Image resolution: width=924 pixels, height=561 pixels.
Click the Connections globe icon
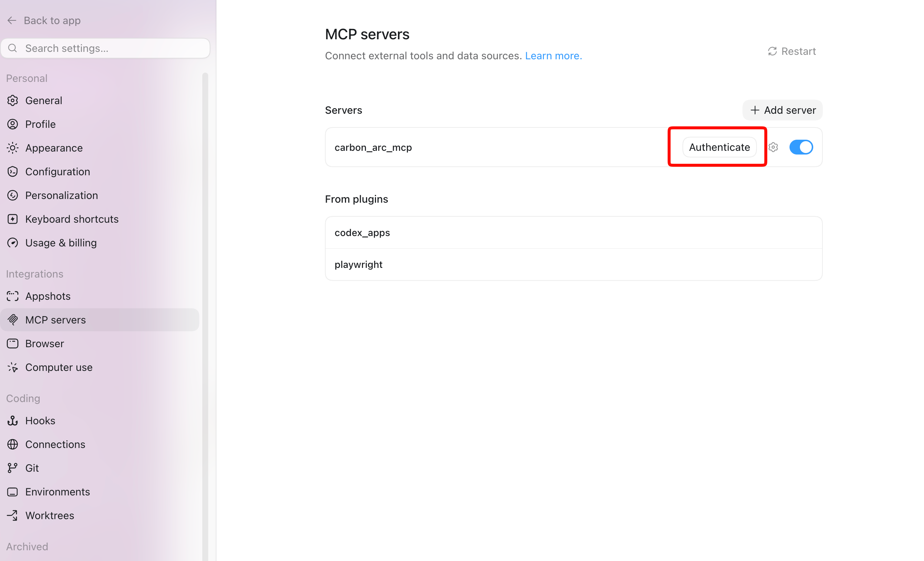[12, 444]
